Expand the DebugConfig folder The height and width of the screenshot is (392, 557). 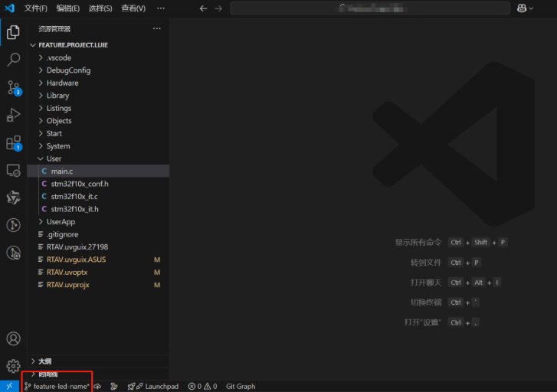98,70
